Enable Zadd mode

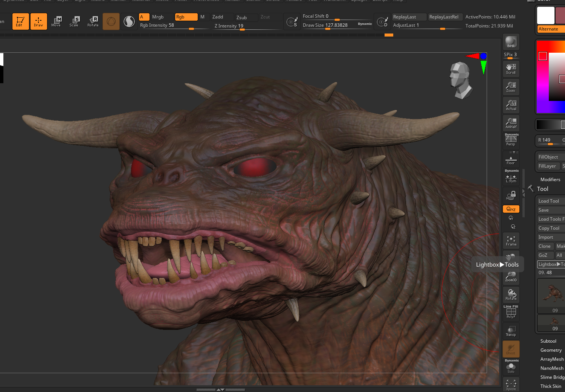click(x=222, y=17)
